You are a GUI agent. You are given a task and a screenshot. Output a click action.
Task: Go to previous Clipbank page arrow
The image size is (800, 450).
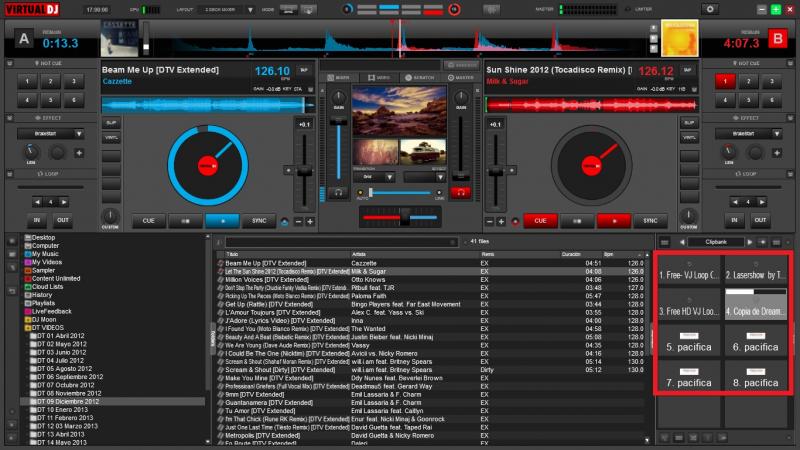682,242
